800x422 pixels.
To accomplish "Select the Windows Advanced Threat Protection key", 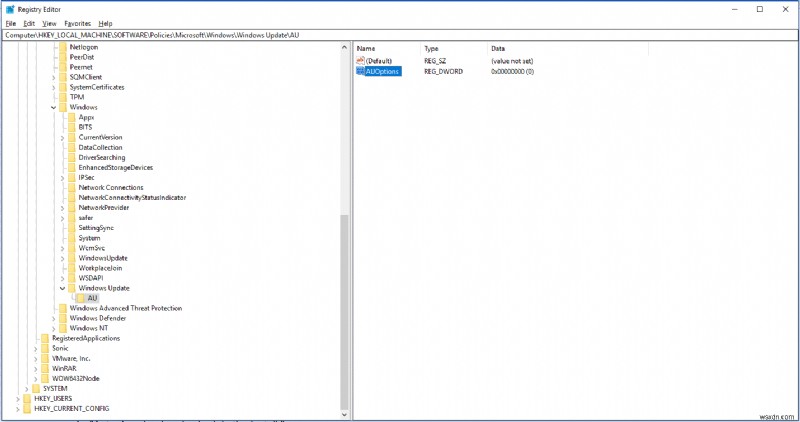I will point(126,308).
